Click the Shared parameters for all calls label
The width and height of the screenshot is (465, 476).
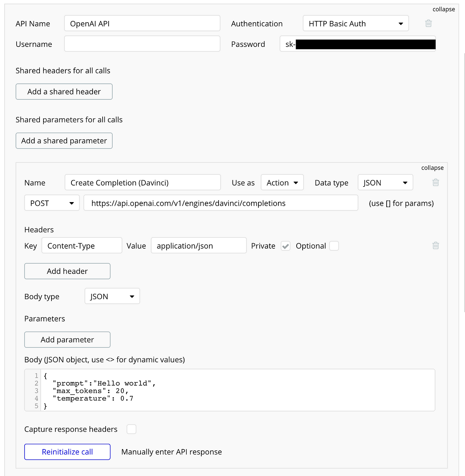[x=69, y=120]
